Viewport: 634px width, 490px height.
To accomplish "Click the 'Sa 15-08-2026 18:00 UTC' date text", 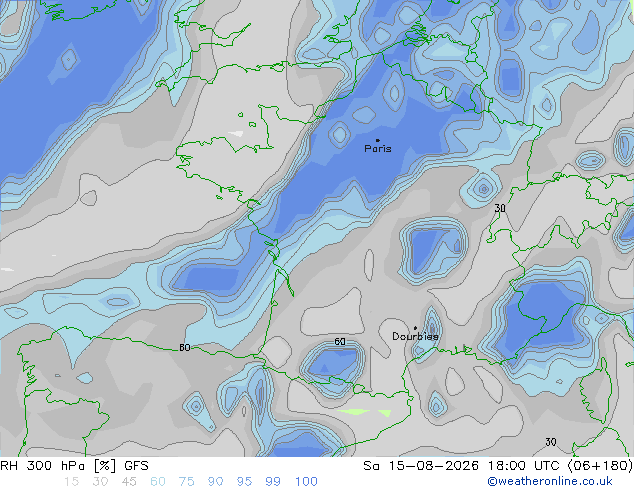I will coord(463,466).
